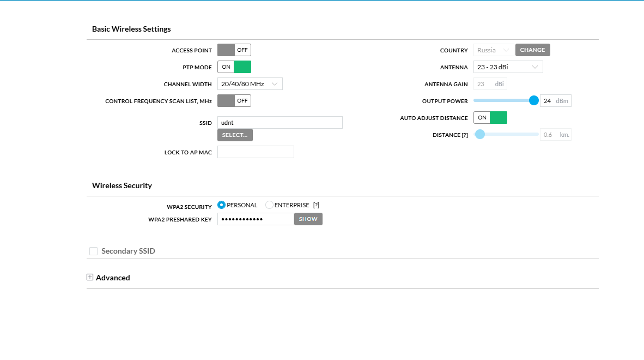
Task: Click the Change country button
Action: (532, 50)
